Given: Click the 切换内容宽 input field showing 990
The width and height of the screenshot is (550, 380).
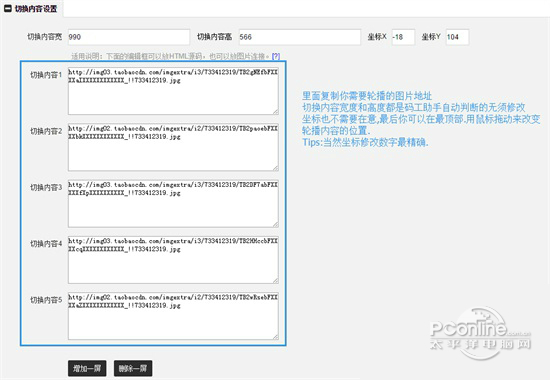Looking at the screenshot, I should click(x=129, y=37).
